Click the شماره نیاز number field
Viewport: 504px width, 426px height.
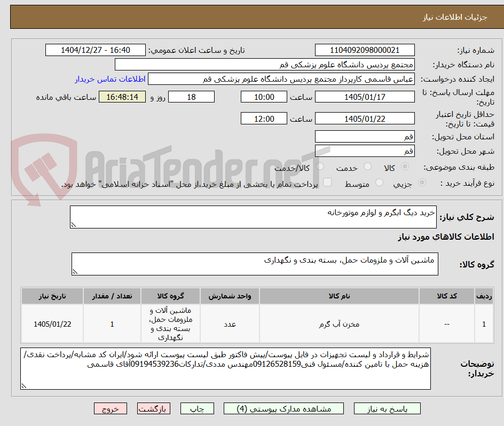click(365, 50)
